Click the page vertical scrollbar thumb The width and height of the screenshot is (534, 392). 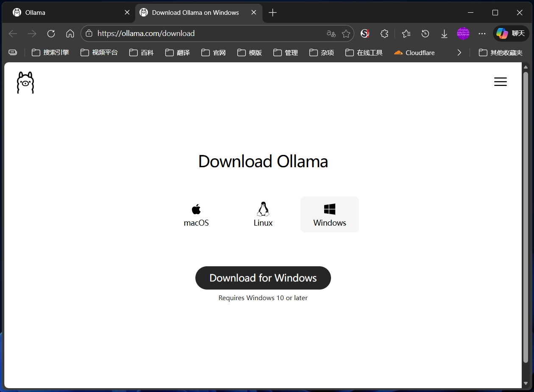[x=526, y=217]
